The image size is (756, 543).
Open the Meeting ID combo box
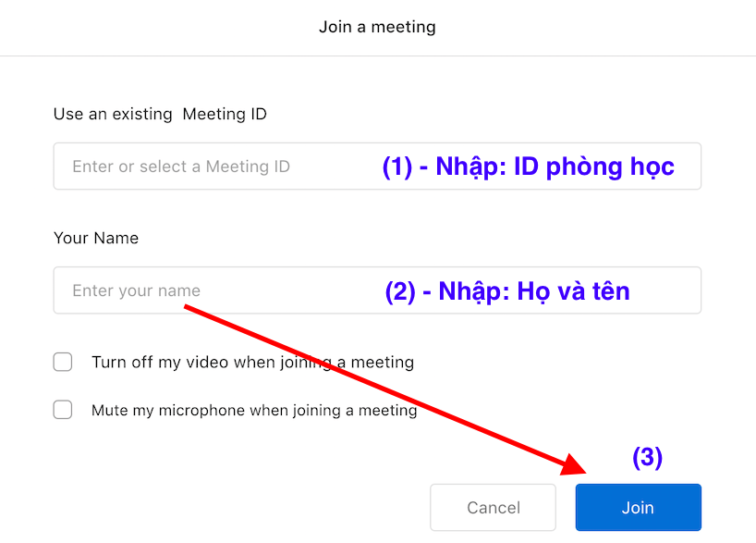(684, 167)
